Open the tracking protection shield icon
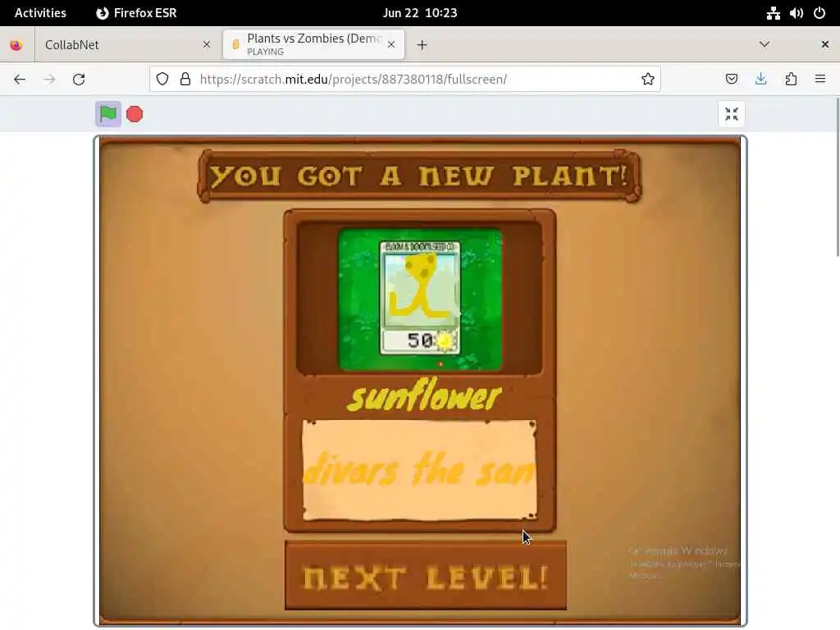 tap(162, 80)
